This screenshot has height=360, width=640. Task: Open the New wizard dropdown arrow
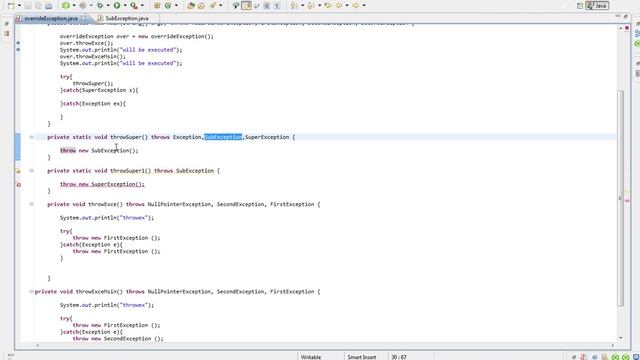[x=19, y=6]
